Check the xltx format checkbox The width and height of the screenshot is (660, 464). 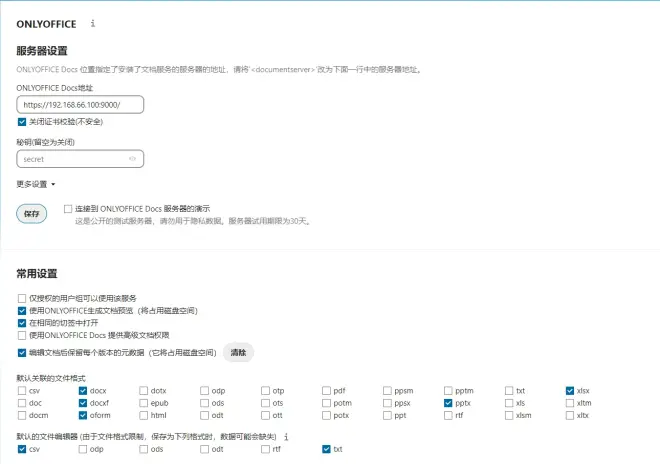coord(570,415)
